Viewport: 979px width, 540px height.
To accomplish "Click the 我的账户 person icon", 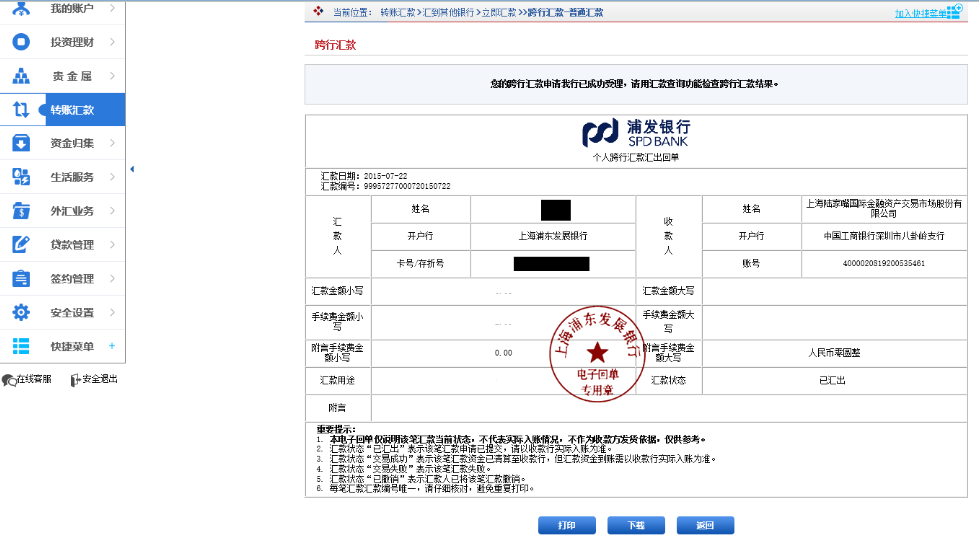I will (x=21, y=8).
